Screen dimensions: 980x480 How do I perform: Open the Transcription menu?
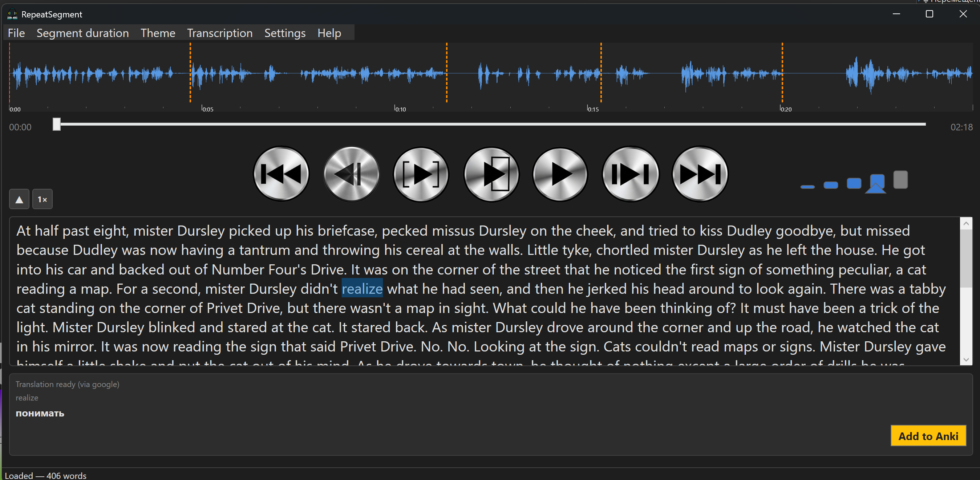coord(220,33)
